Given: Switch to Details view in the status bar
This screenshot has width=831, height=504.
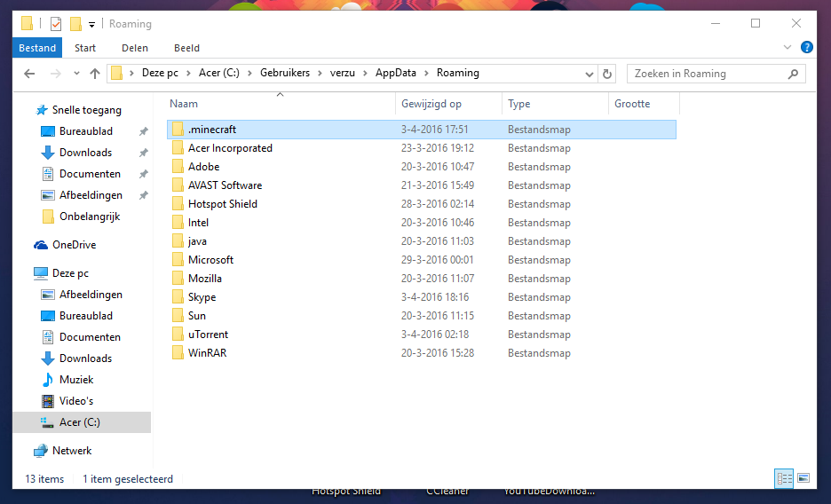Looking at the screenshot, I should pyautogui.click(x=784, y=478).
